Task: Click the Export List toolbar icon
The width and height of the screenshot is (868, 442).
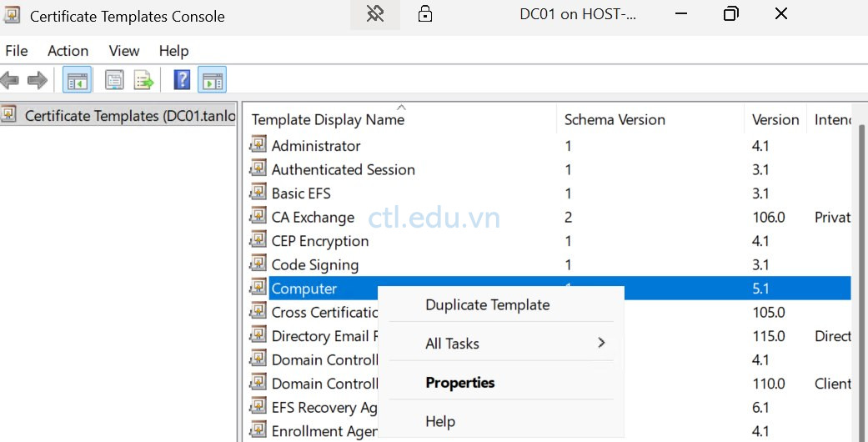Action: 143,81
